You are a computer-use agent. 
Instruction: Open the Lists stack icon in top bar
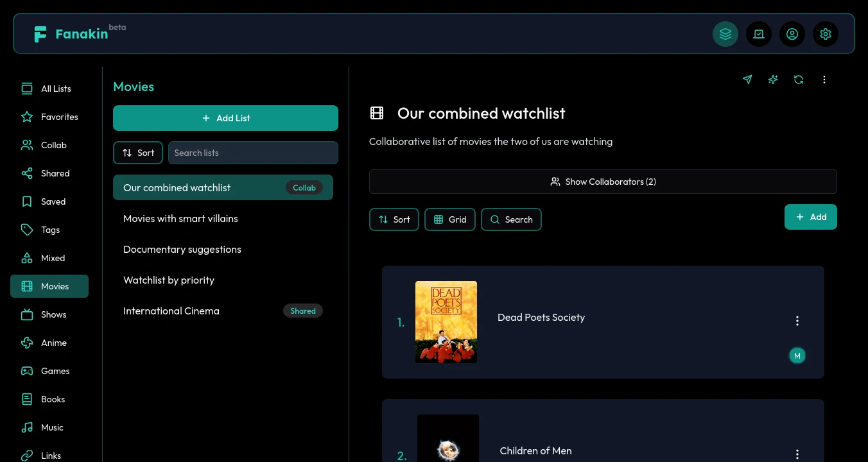coord(725,34)
